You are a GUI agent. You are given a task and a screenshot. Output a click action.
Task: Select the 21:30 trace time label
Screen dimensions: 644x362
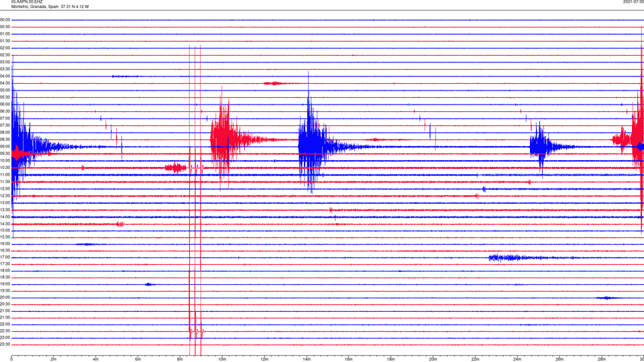tap(5, 318)
